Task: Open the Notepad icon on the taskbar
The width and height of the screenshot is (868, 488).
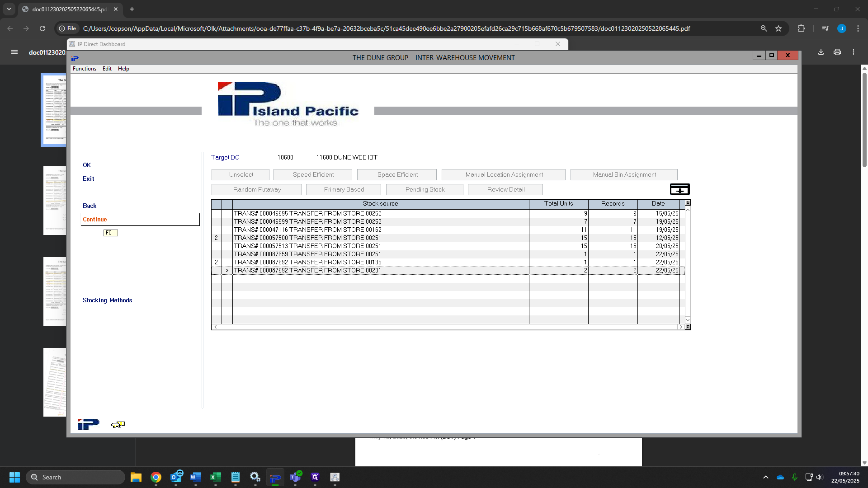Action: tap(236, 477)
